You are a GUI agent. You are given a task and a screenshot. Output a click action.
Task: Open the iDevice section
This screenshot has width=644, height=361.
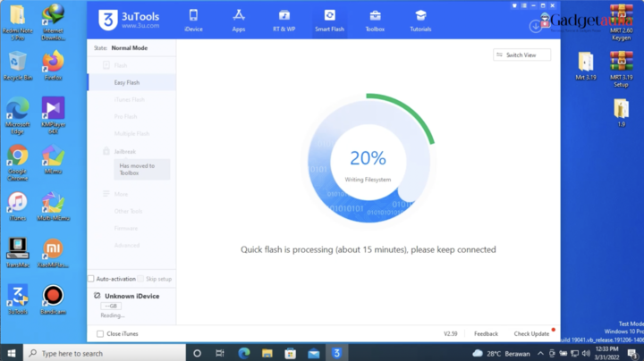point(193,21)
